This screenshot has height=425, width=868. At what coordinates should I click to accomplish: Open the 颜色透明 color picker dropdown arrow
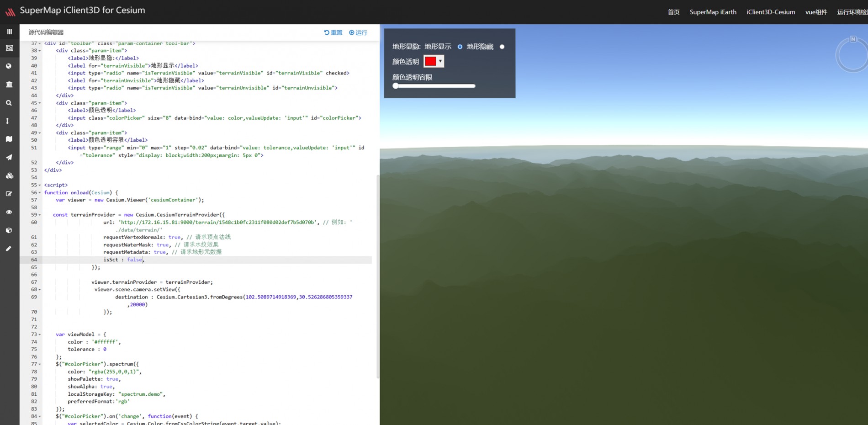(440, 61)
